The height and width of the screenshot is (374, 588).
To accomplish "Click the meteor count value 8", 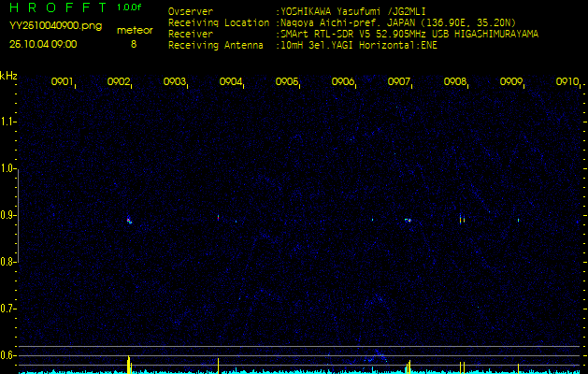I will (133, 43).
